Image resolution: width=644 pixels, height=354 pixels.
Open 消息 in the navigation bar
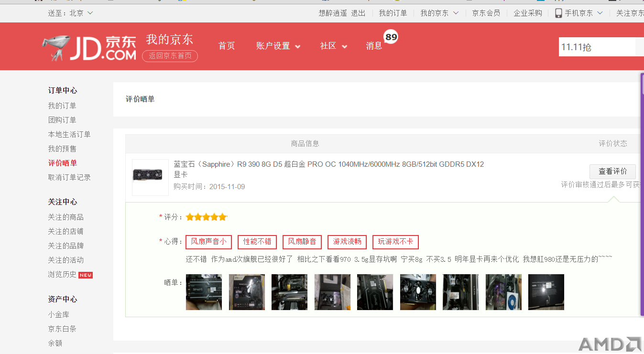coord(374,46)
